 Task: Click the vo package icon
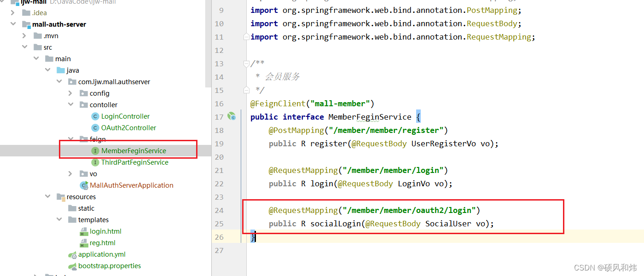coord(84,174)
